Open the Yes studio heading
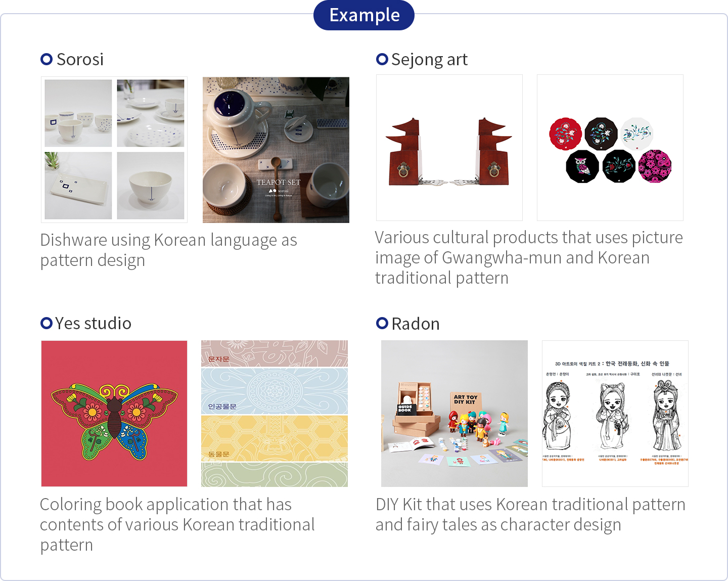 tap(94, 324)
